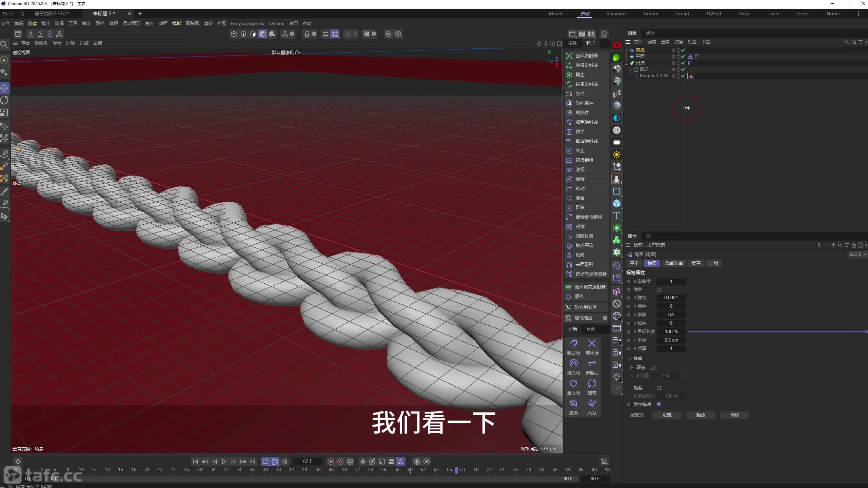Viewport: 868px width, 488px height.
Task: Click the Text object icon
Action: click(x=617, y=216)
